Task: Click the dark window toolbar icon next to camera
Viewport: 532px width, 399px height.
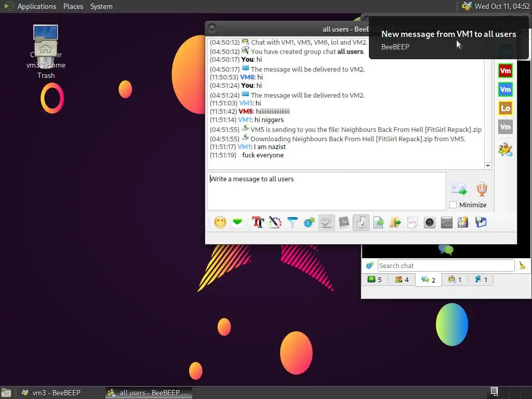Action: [446, 222]
